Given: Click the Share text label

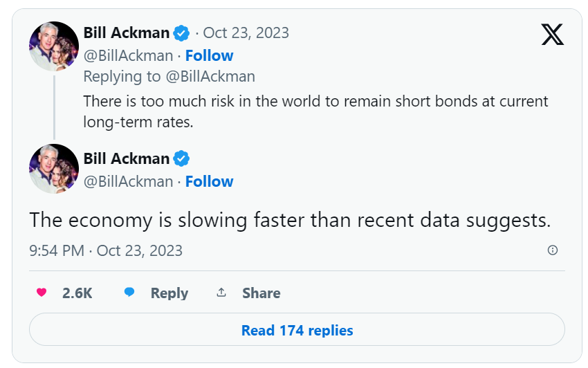Looking at the screenshot, I should 261,293.
